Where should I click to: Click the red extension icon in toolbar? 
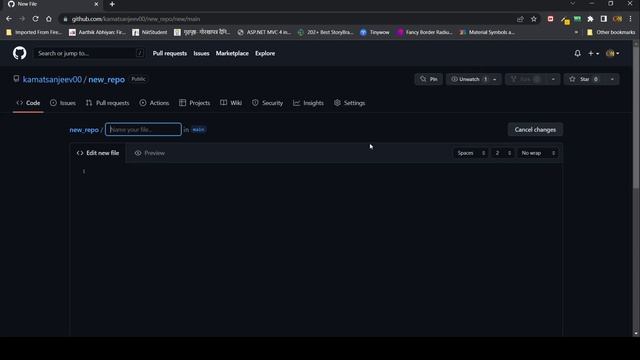point(550,19)
